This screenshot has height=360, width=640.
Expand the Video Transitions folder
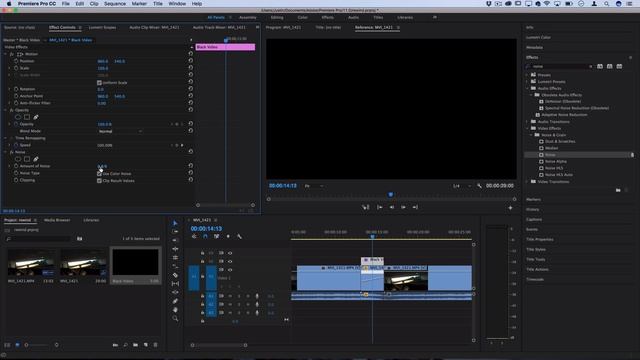(527, 182)
